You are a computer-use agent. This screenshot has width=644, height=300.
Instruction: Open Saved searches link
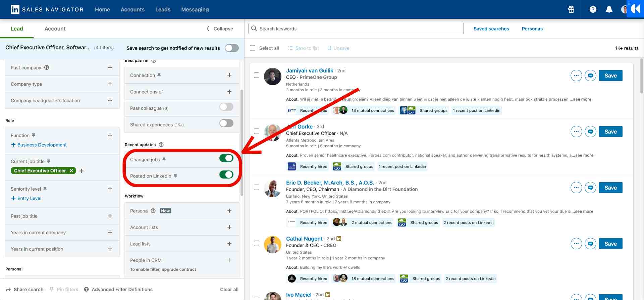(x=491, y=29)
